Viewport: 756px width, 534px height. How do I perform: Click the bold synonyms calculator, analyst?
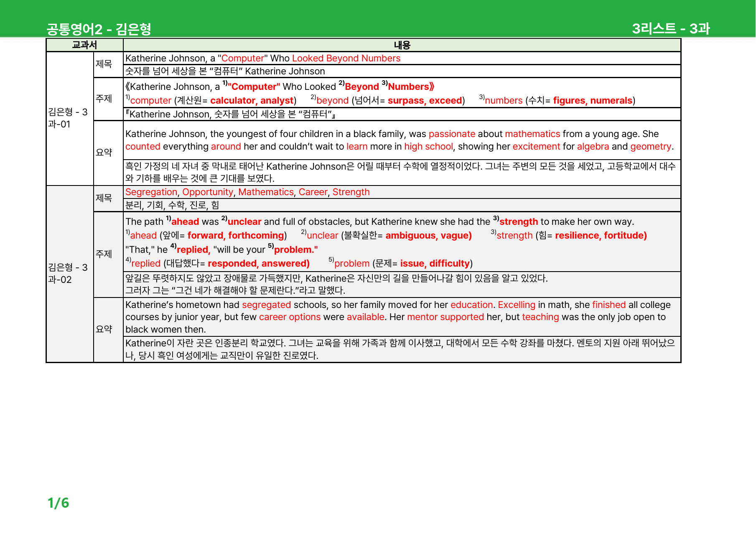[252, 101]
